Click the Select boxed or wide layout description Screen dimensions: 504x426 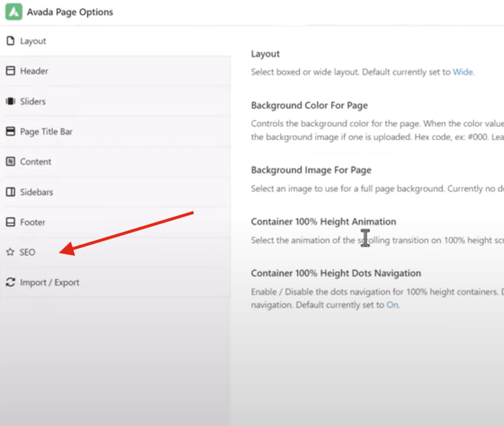(x=363, y=72)
